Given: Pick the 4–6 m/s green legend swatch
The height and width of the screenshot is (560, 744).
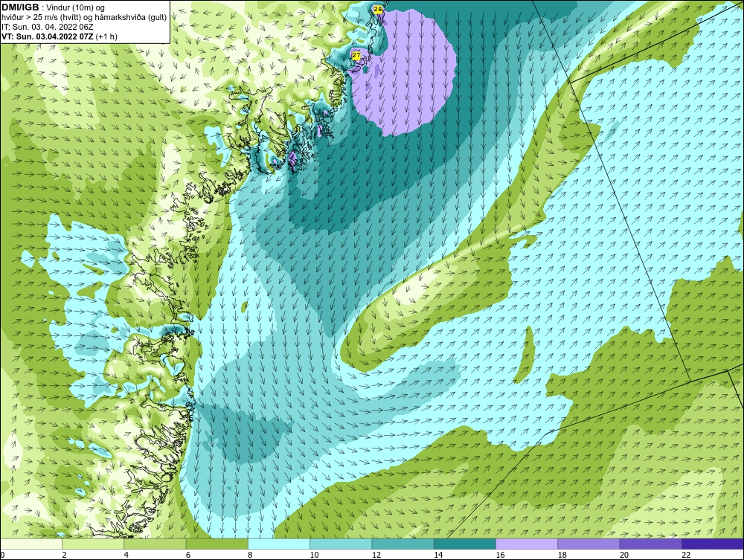Looking at the screenshot, I should (x=155, y=544).
